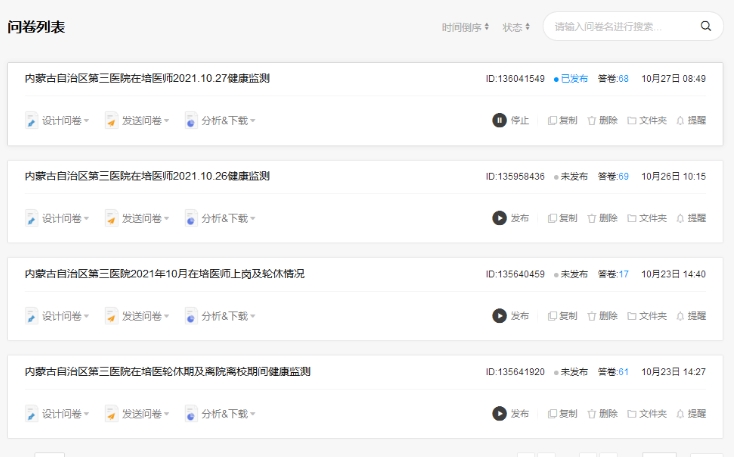Set reminder for the 2021.10.27 survey

click(x=691, y=120)
